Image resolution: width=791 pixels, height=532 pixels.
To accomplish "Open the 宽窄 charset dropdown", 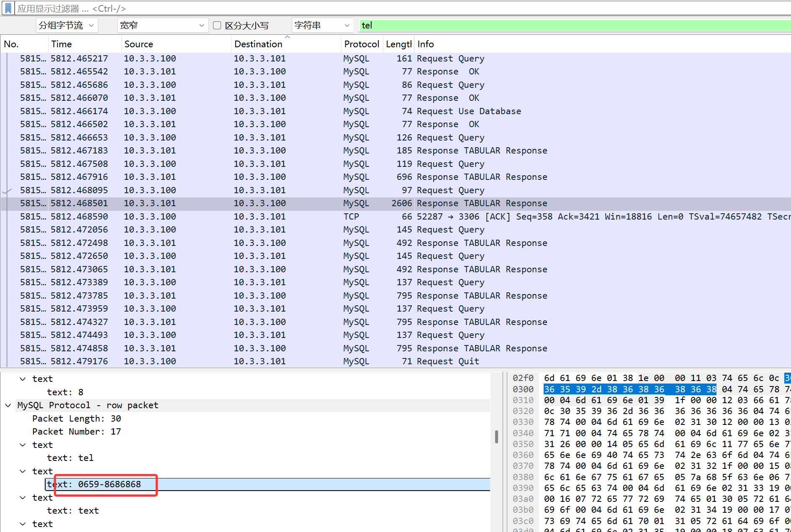I will 162,26.
